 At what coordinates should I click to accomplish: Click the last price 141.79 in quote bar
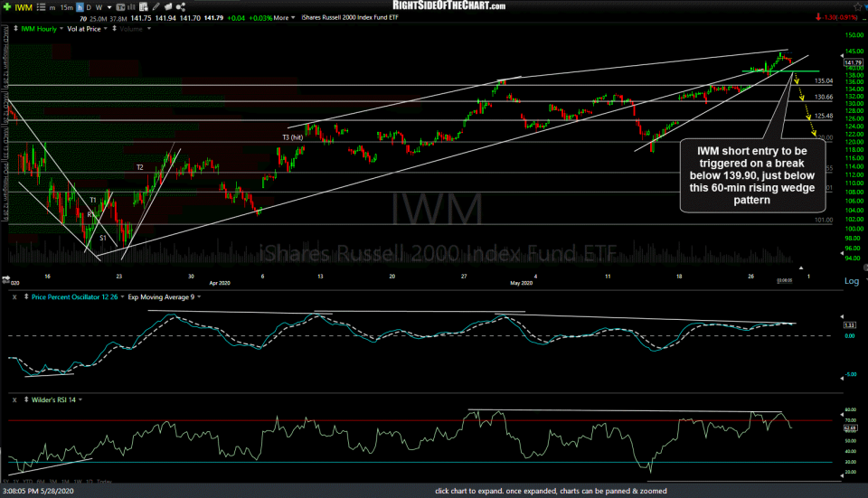click(x=213, y=18)
